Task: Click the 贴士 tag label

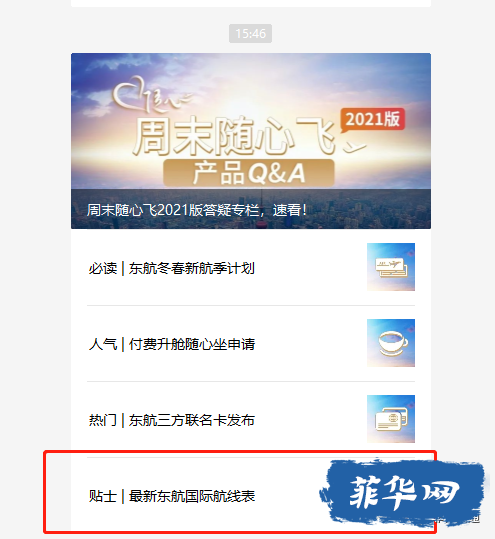Action: [103, 496]
